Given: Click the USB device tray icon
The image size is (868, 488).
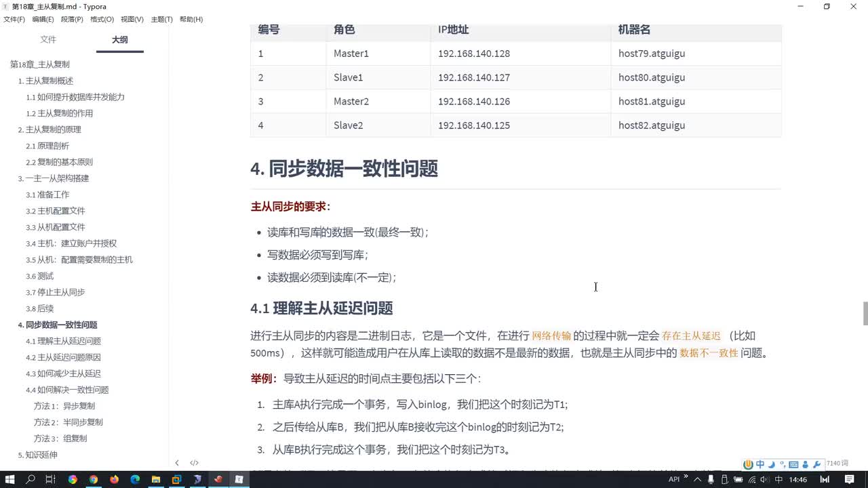Looking at the screenshot, I should pyautogui.click(x=724, y=479).
